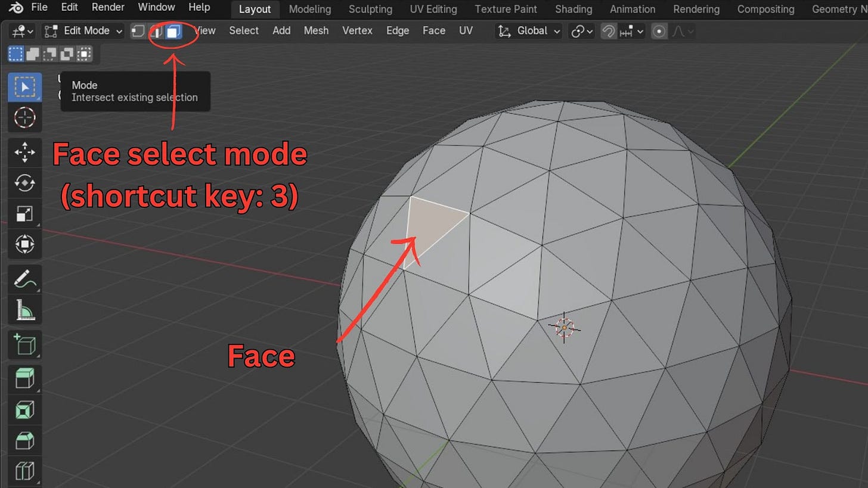
Task: Open the editor type dropdown
Action: (x=23, y=31)
